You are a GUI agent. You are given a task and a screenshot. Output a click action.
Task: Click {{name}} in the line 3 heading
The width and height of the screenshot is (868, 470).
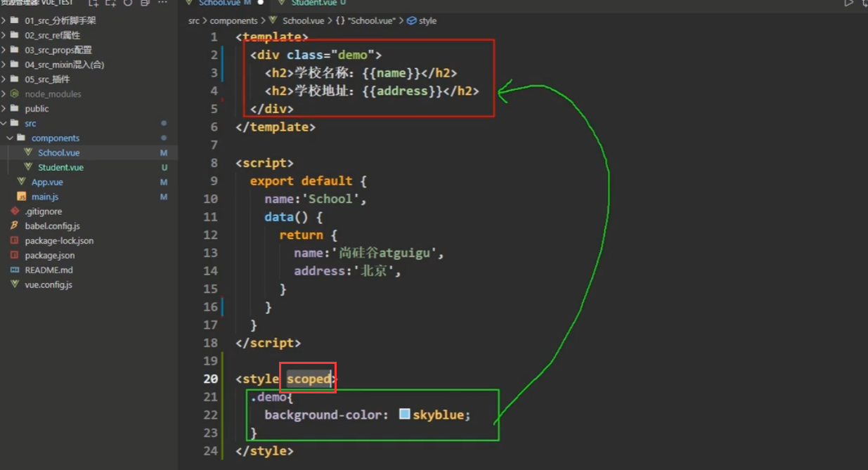click(391, 72)
